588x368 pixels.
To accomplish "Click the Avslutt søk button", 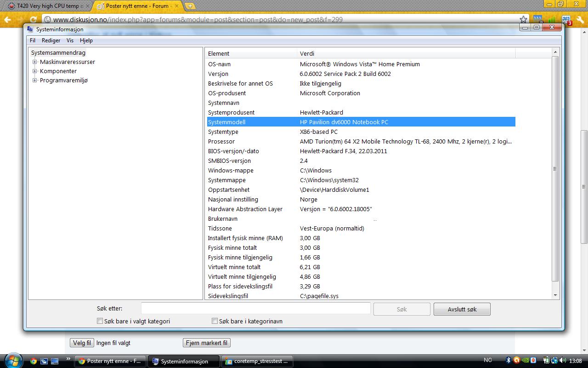I will click(x=462, y=309).
